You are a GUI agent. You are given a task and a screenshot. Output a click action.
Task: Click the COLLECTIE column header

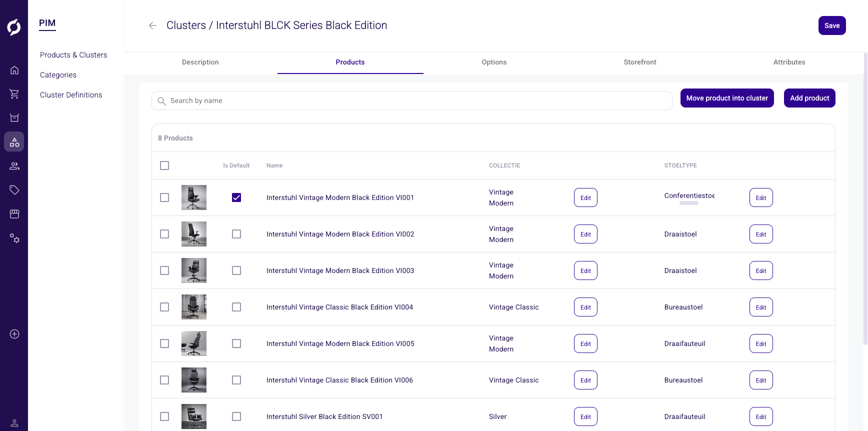504,165
